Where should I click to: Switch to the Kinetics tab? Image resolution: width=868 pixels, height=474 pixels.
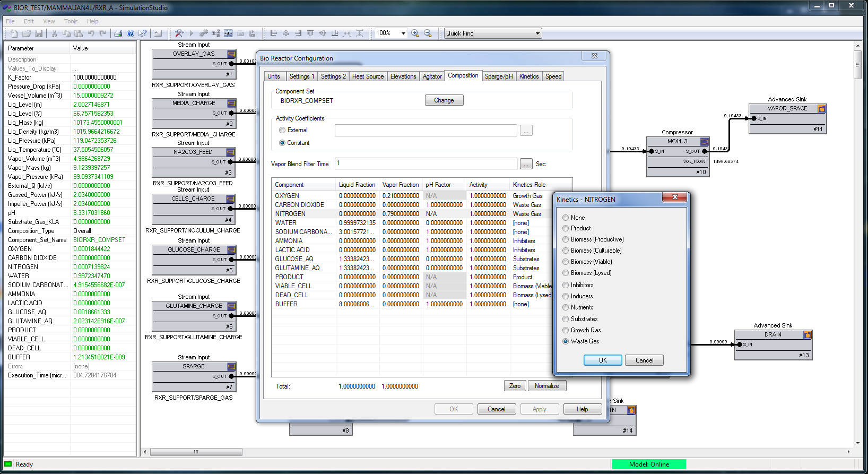(x=529, y=76)
